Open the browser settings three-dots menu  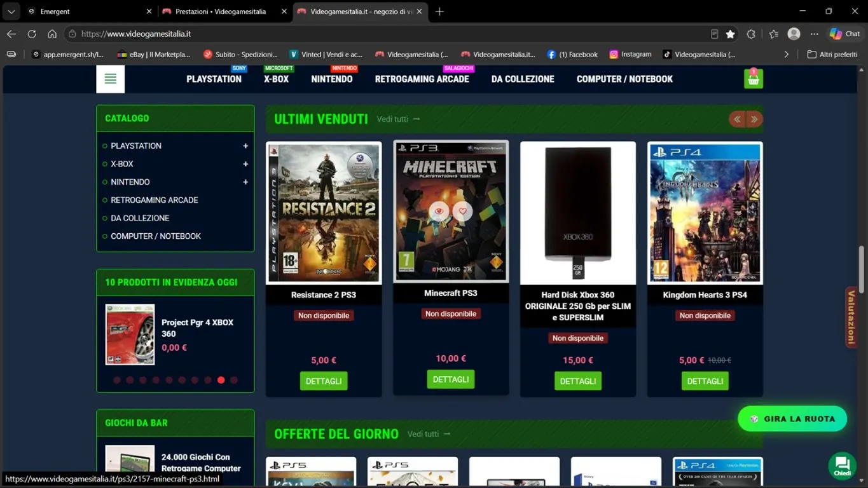click(x=815, y=34)
